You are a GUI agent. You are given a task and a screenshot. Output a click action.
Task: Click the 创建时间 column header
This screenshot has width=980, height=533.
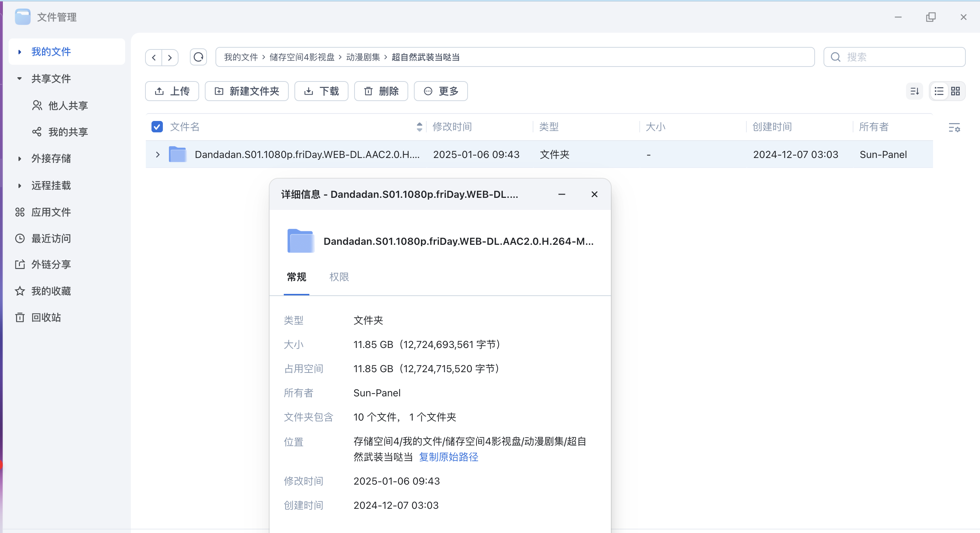[772, 127]
